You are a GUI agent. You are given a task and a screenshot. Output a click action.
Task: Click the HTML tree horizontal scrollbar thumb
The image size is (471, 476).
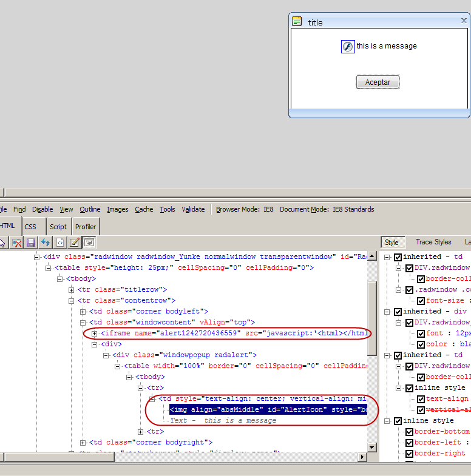(59, 457)
